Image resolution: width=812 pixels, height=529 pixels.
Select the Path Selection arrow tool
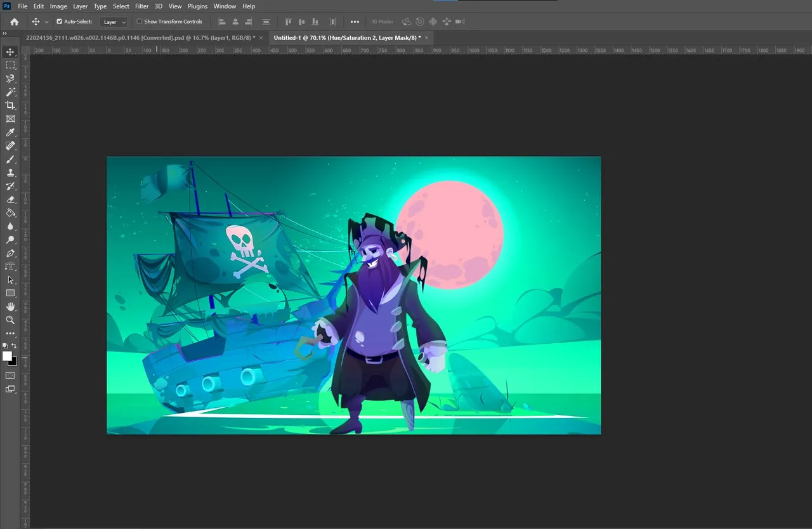[x=10, y=280]
